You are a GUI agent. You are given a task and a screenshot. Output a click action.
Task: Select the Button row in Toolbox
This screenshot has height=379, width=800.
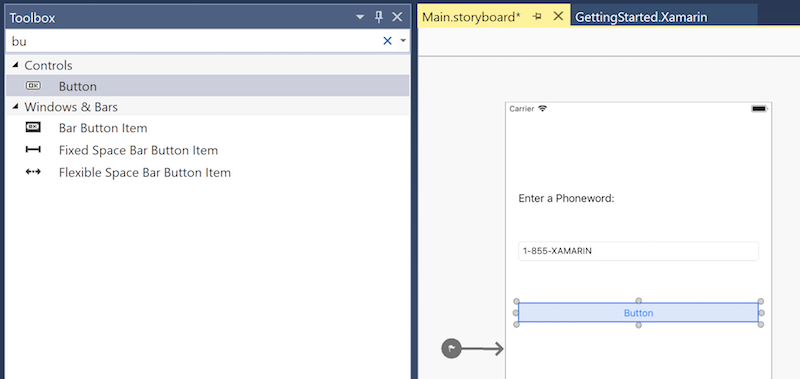pyautogui.click(x=208, y=86)
